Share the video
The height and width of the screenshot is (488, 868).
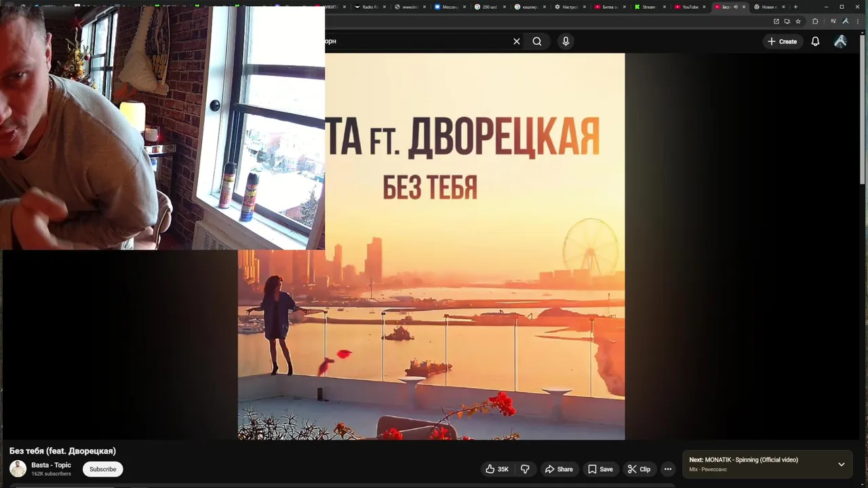click(x=559, y=469)
